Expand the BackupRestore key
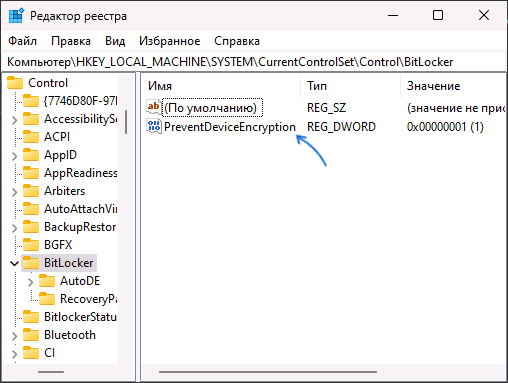The height and width of the screenshot is (383, 508). click(x=14, y=228)
